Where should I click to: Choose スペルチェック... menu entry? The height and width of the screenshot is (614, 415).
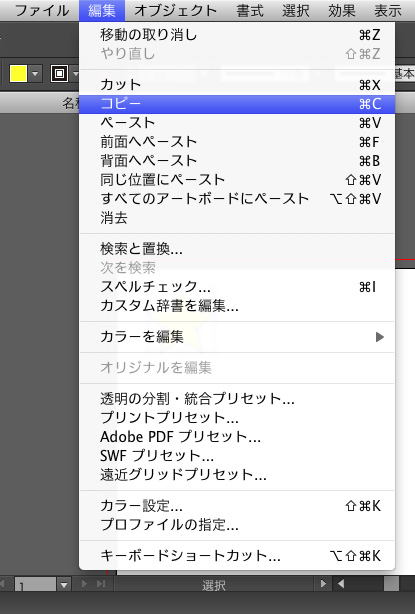click(x=237, y=287)
